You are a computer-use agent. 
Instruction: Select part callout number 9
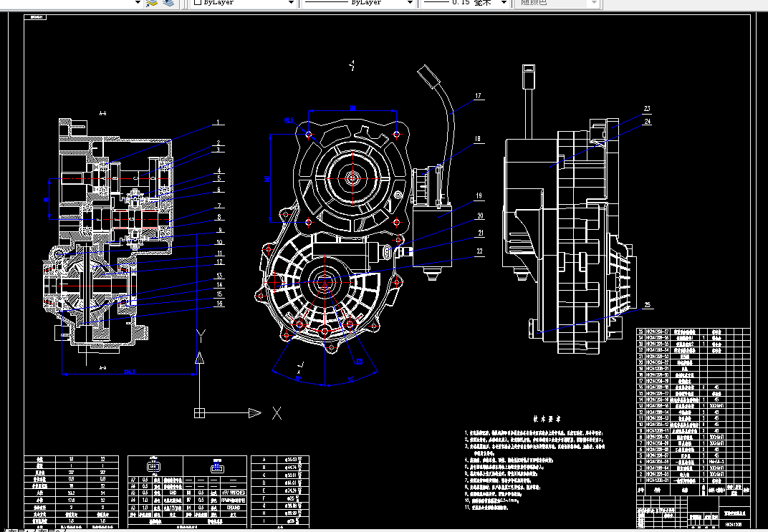click(220, 230)
